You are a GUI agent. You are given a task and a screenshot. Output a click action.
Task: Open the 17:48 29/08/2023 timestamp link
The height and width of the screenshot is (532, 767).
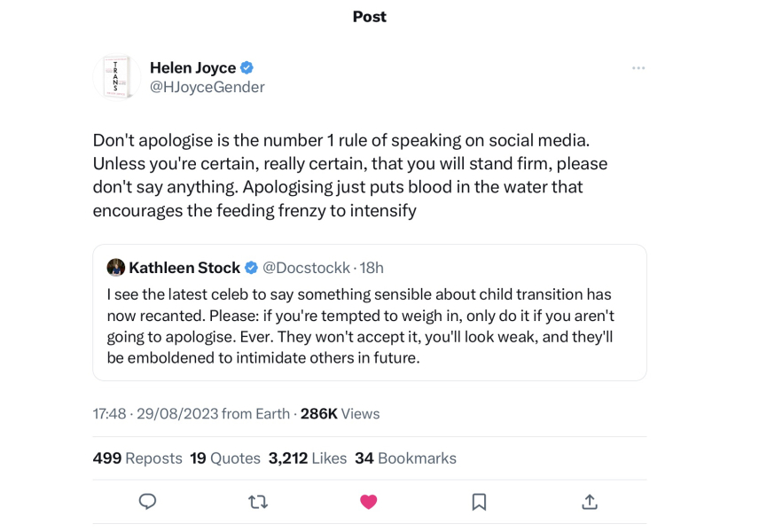(x=155, y=414)
